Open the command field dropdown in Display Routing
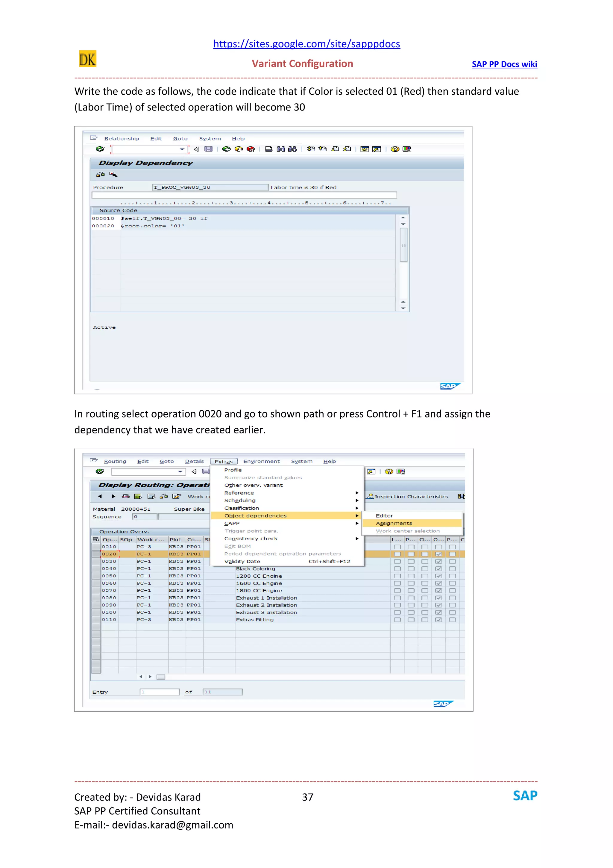613x868 pixels. 180,472
